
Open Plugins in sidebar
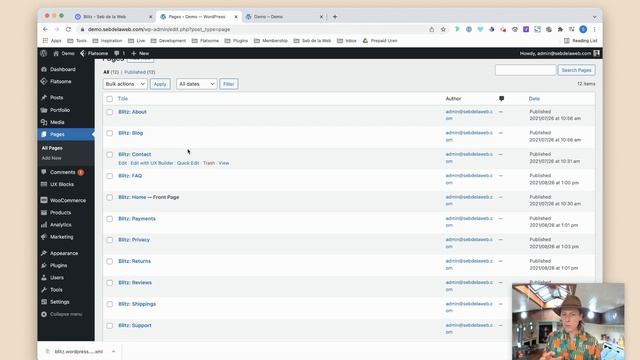point(58,265)
